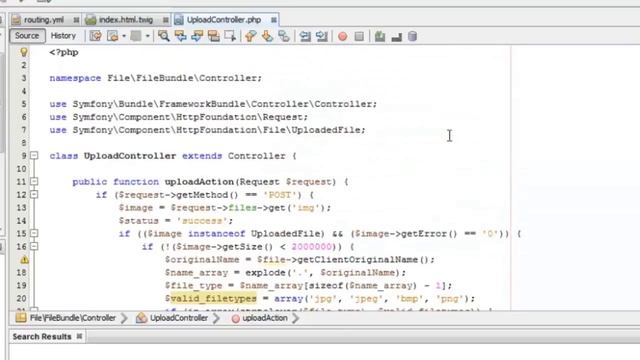640x360 pixels.
Task: Click the Shift Line Left icon
Action: [305, 36]
